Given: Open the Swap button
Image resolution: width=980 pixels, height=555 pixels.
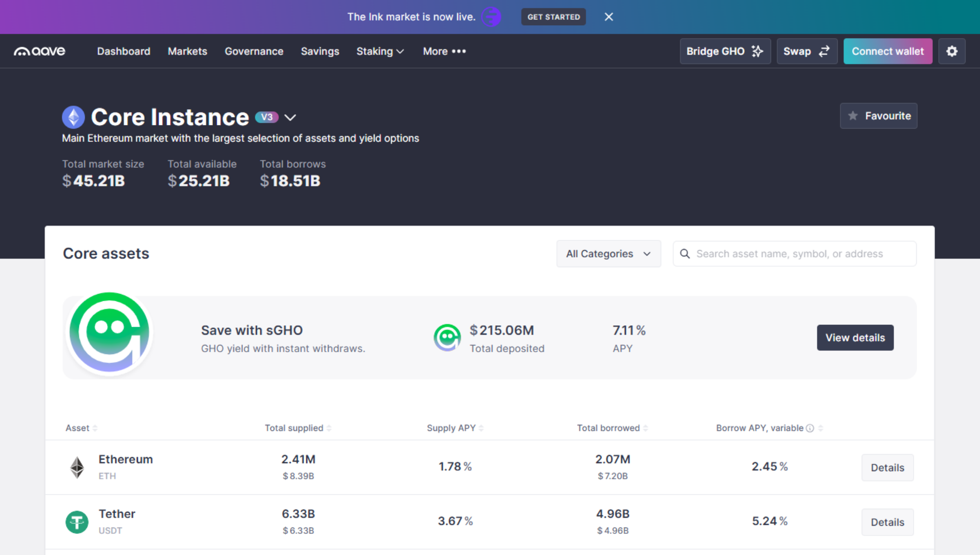Looking at the screenshot, I should (x=807, y=51).
